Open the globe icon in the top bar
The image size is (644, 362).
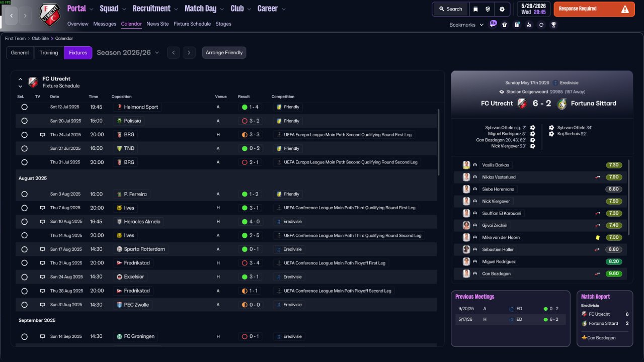(488, 9)
